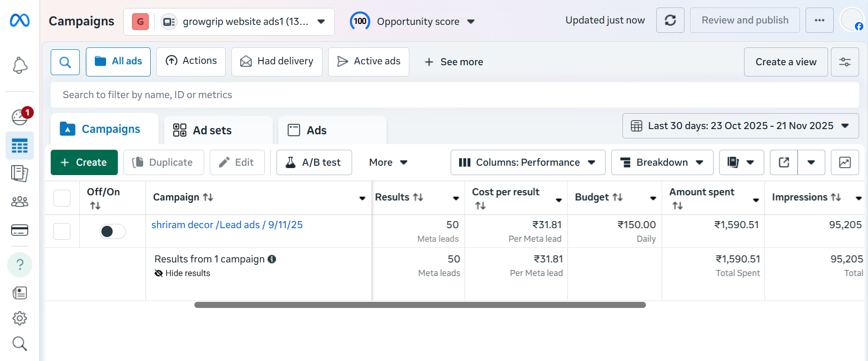
Task: Click the magnifier search icon button
Action: point(65,62)
